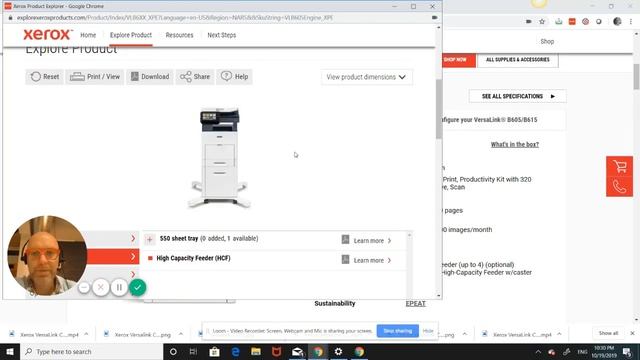Click the Download toolbar button
The image size is (640, 360).
(x=150, y=77)
